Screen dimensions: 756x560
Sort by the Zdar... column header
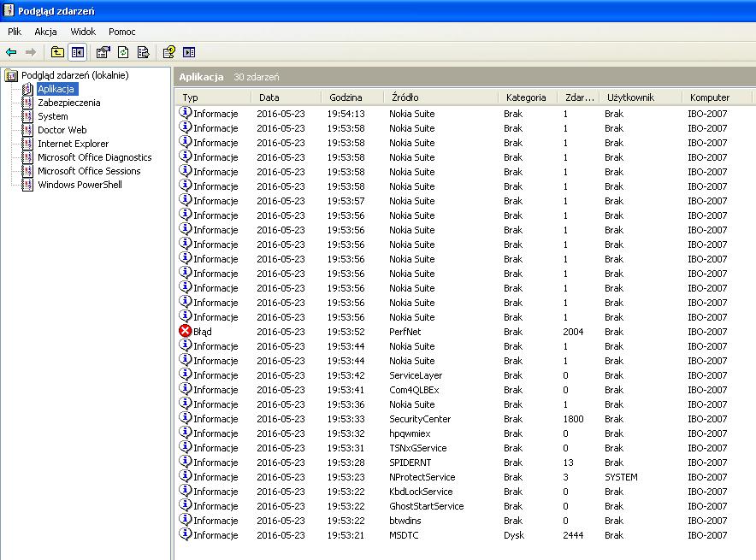pyautogui.click(x=578, y=97)
